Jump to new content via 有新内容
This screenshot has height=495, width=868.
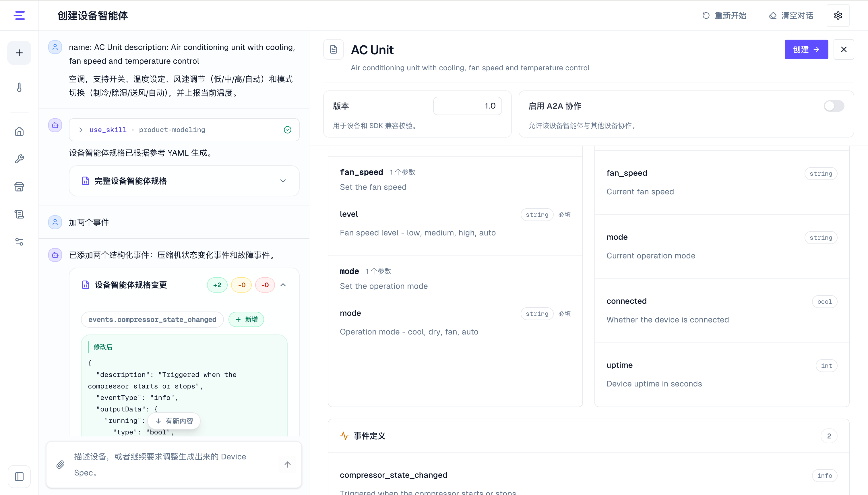coord(174,421)
